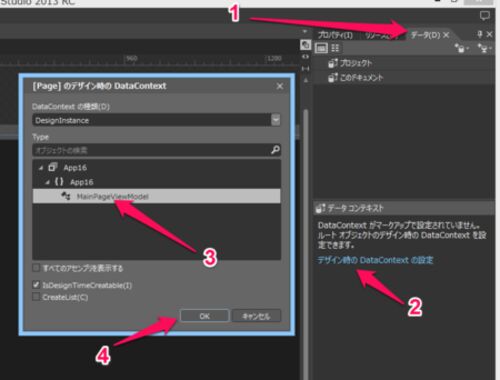
Task: Switch data panel to grid view icon
Action: [x=335, y=48]
